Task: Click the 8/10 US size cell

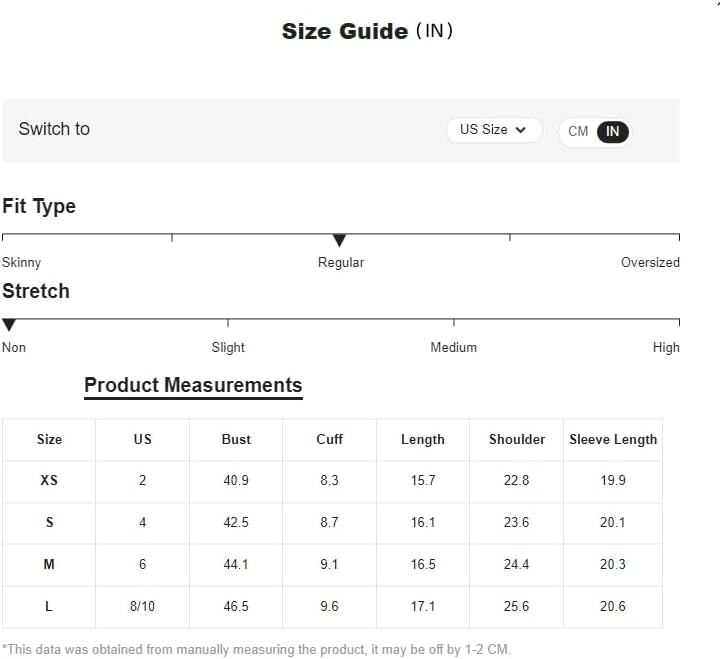Action: [x=142, y=606]
